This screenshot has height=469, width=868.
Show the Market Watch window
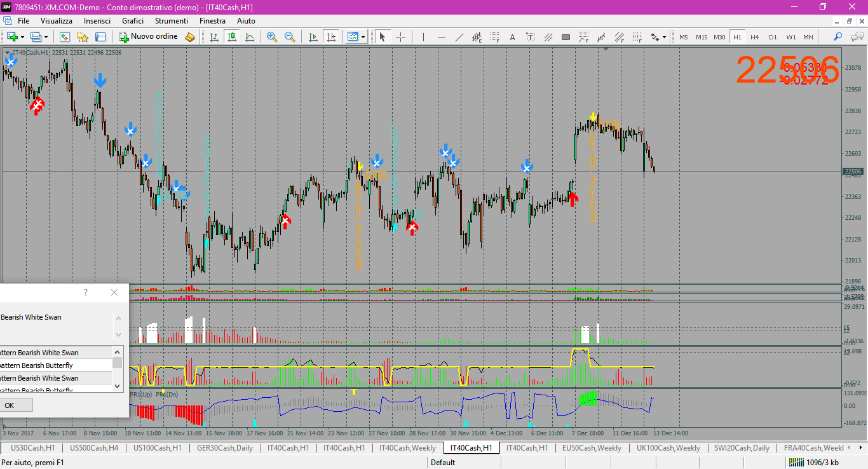[x=65, y=37]
